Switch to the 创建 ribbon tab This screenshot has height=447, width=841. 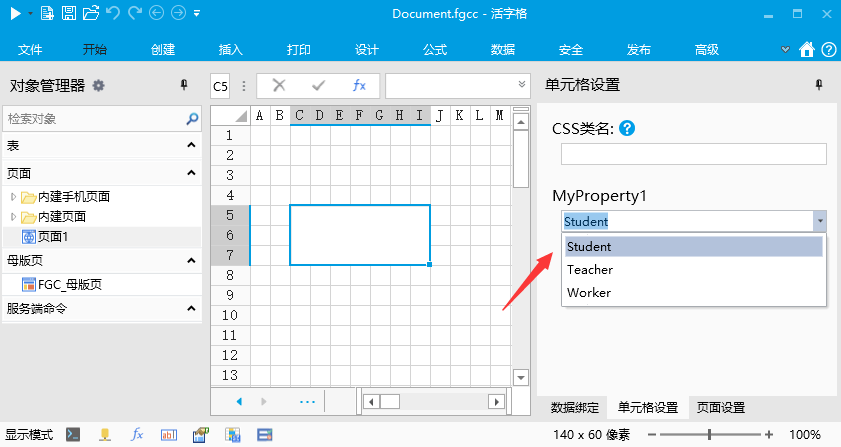tap(163, 49)
